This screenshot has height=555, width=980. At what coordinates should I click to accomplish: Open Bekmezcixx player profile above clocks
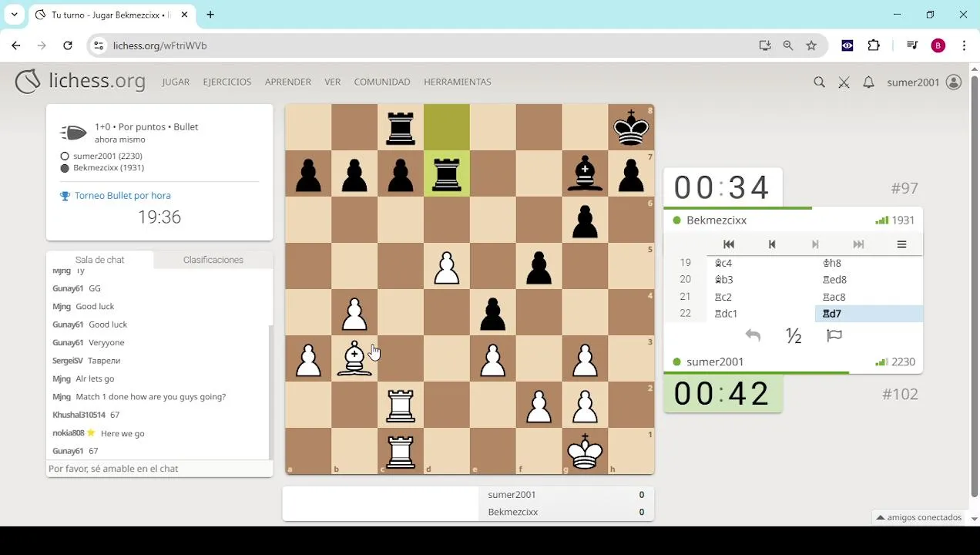click(x=717, y=220)
